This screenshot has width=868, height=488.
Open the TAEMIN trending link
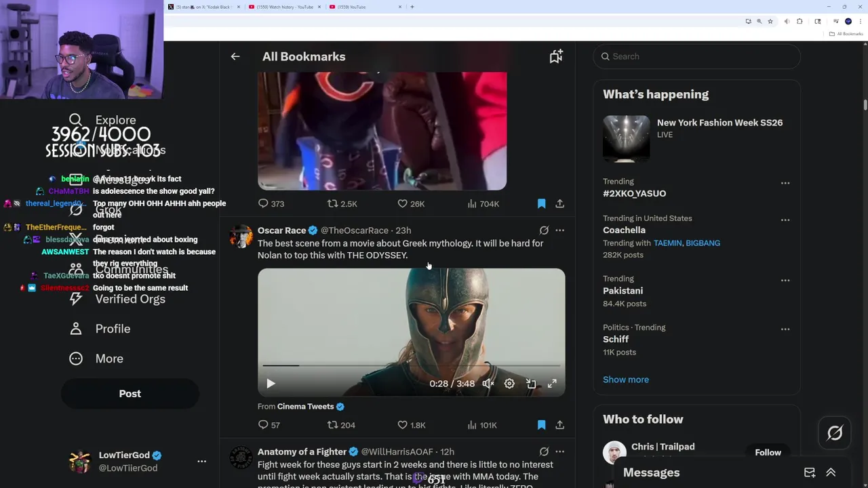click(668, 243)
